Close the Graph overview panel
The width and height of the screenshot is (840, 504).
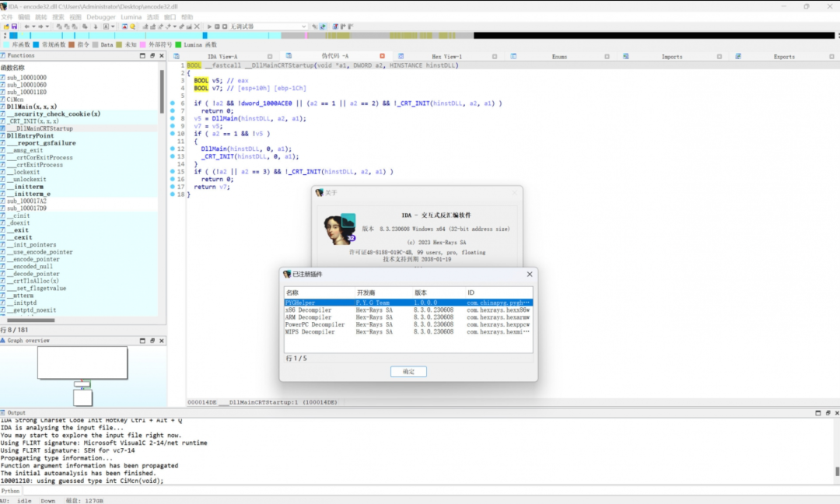[x=161, y=341]
